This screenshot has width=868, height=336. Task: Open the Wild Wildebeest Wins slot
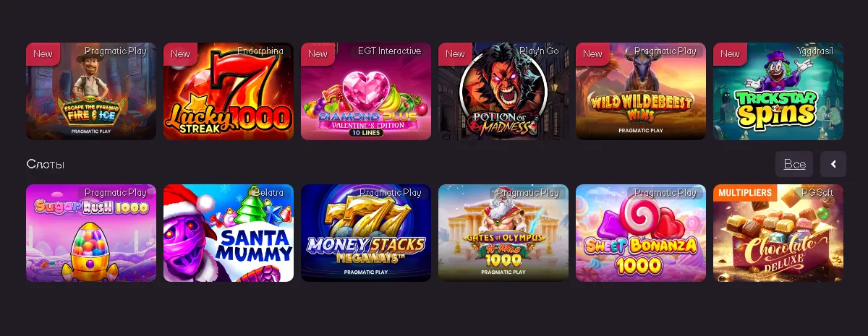click(641, 91)
